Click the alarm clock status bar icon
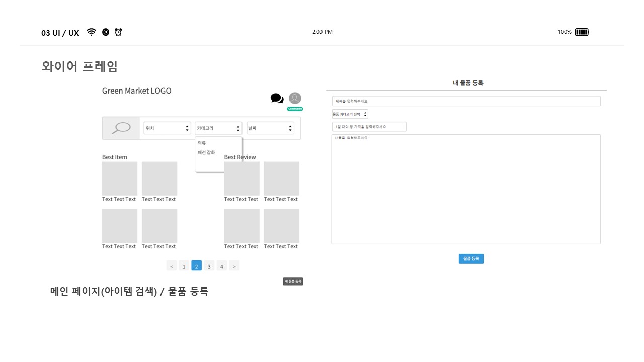 [x=118, y=32]
